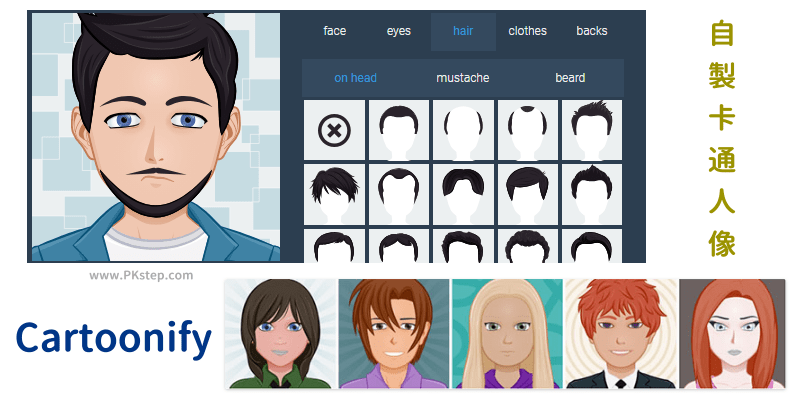This screenshot has width=800, height=400.
Task: Select the pale red-haired woman sample
Action: coord(732,334)
